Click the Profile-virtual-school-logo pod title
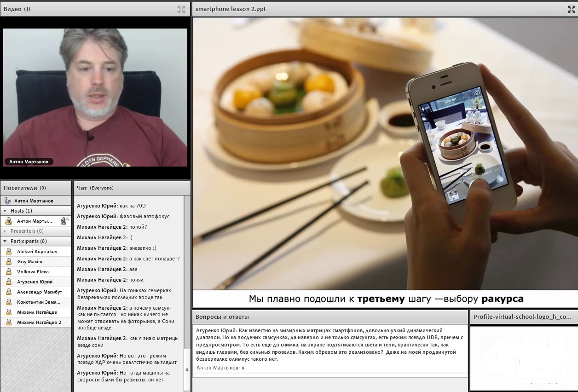Image resolution: width=578 pixels, height=392 pixels. 522,317
